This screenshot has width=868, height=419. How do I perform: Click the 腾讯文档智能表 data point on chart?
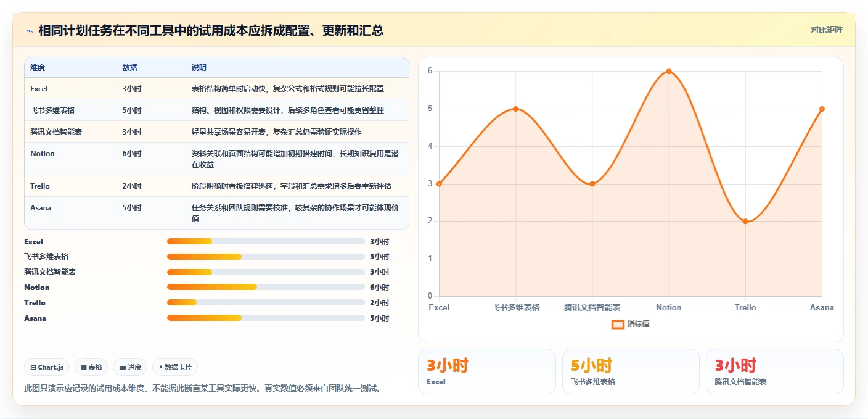(592, 184)
